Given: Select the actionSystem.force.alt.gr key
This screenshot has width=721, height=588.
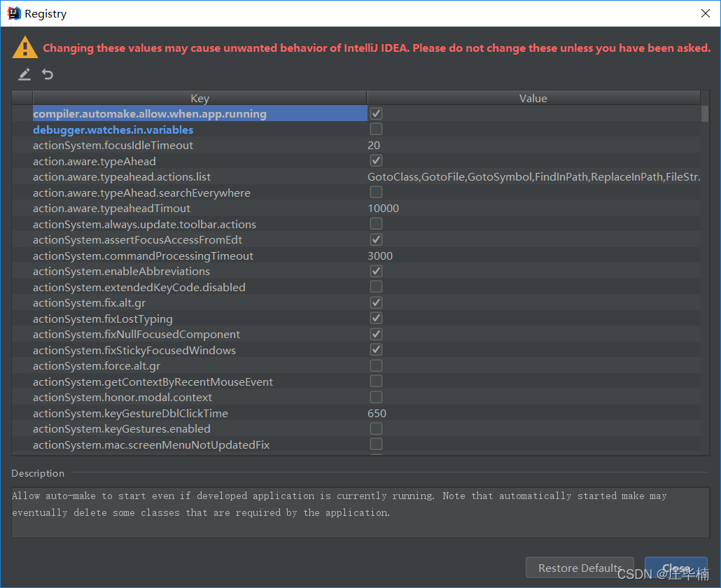Looking at the screenshot, I should tap(97, 365).
